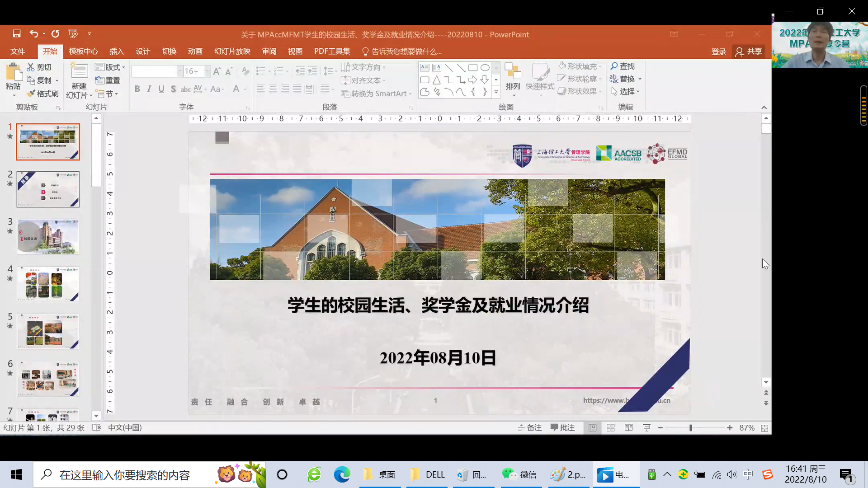Click the zoom slider handle
This screenshot has width=868, height=488.
click(691, 428)
